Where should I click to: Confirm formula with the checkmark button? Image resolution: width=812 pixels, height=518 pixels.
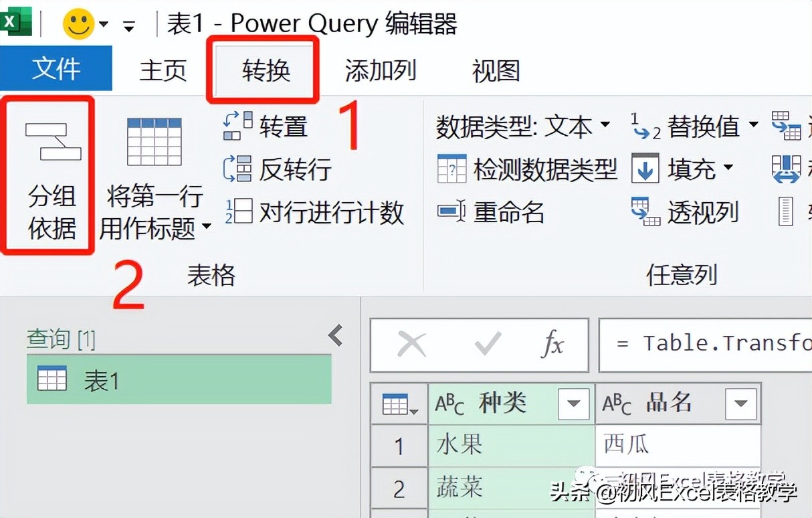click(x=488, y=345)
